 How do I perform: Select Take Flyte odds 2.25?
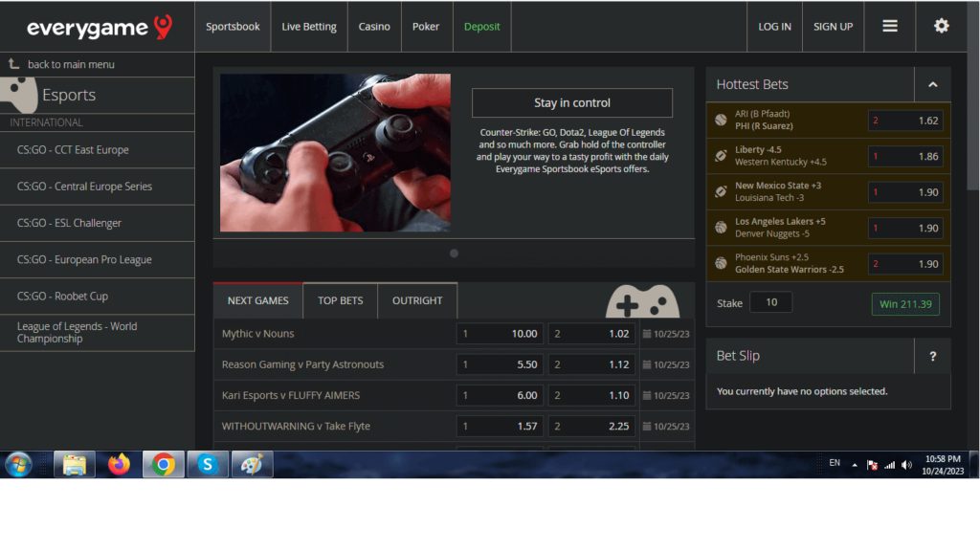click(591, 426)
